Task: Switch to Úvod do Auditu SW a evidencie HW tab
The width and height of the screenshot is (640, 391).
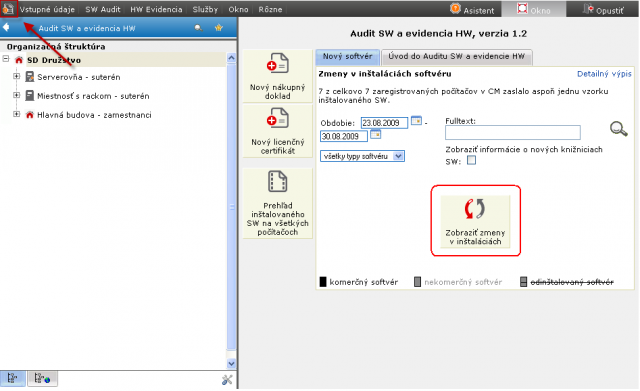Action: (x=456, y=57)
